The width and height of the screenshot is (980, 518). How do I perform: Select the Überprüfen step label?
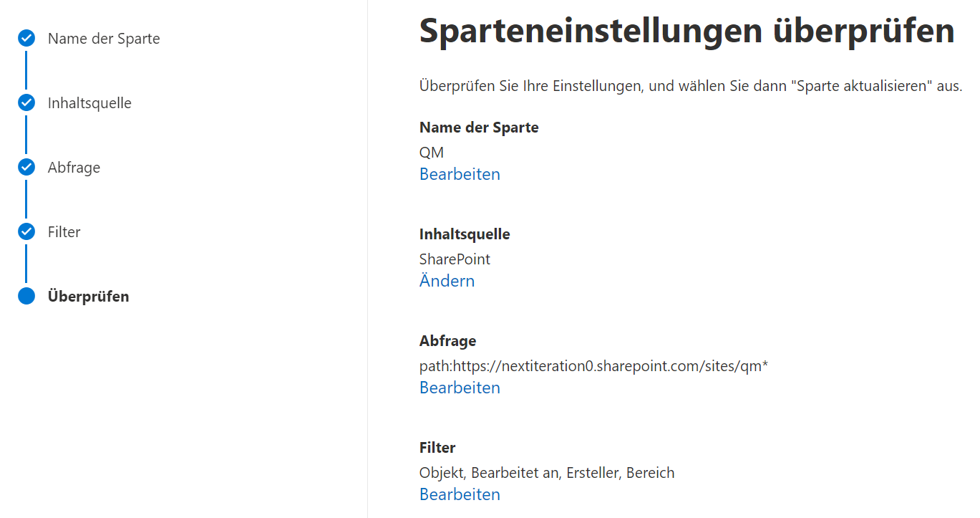tap(88, 297)
